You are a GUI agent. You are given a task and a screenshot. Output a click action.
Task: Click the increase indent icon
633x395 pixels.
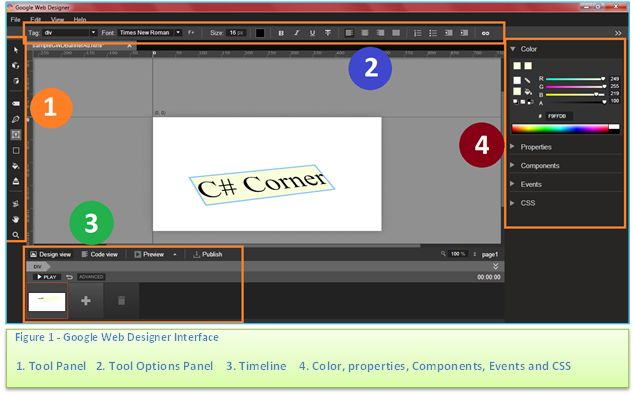pyautogui.click(x=464, y=33)
